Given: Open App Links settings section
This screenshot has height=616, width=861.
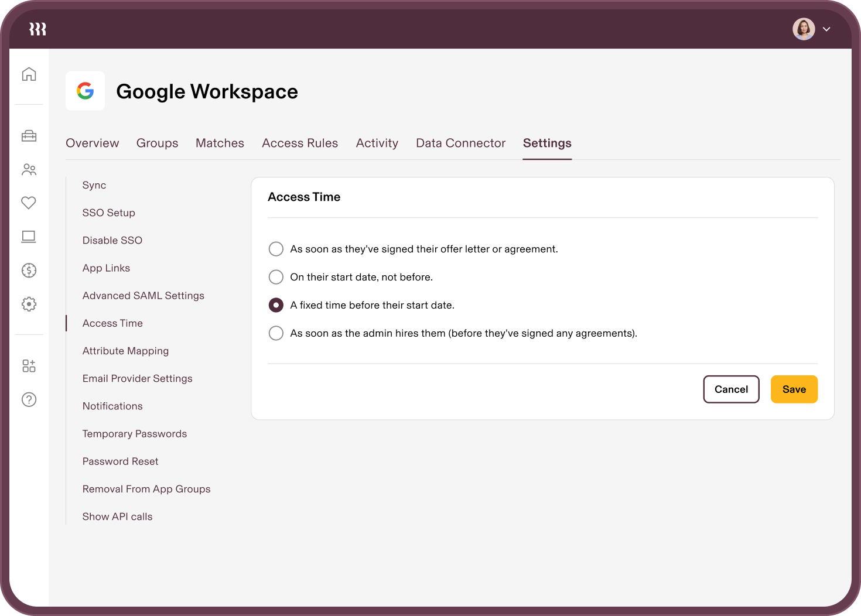Looking at the screenshot, I should [107, 268].
